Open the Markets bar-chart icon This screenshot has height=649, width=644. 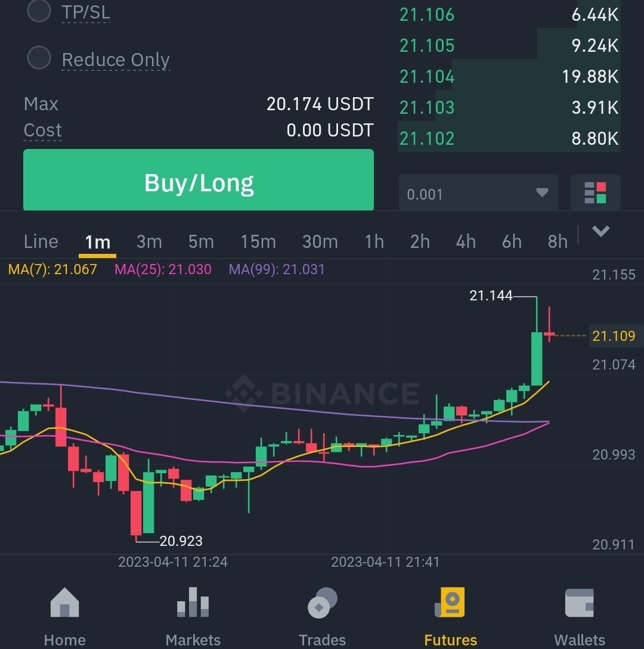tap(193, 603)
